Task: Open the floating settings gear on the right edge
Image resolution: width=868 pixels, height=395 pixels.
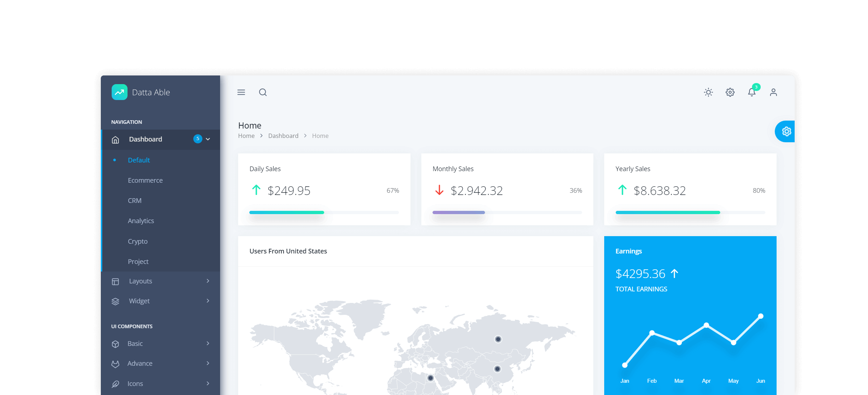Action: 786,131
